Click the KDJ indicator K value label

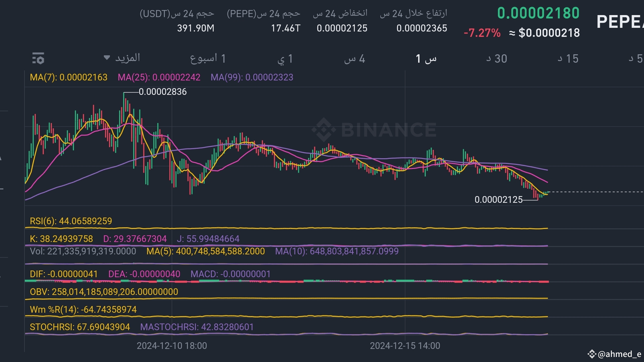click(x=61, y=239)
